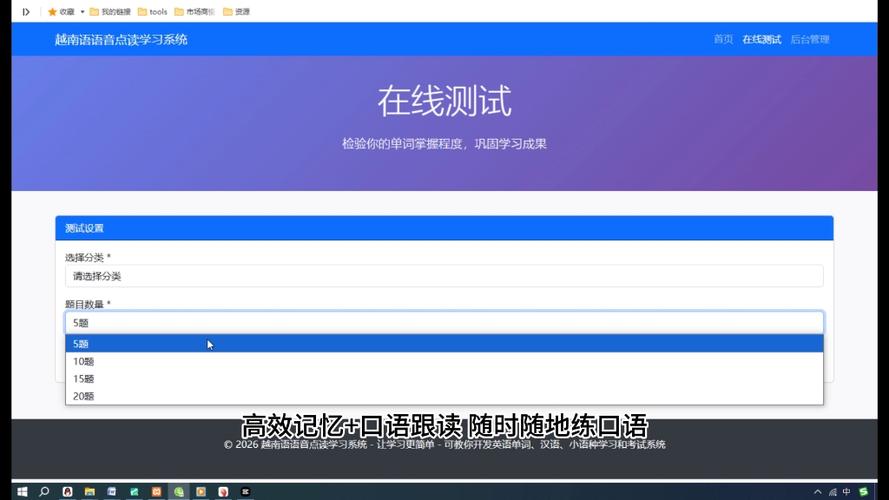Viewport: 889px width, 500px height.
Task: Show hidden system tray icons
Action: (x=818, y=491)
